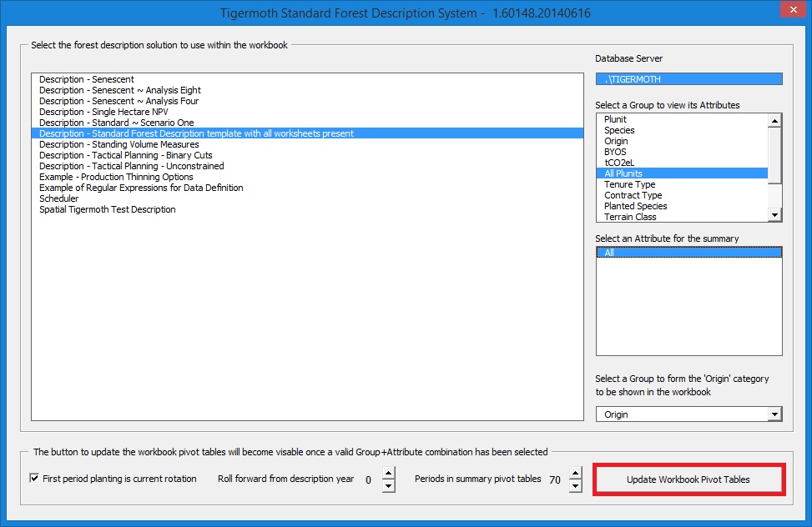Screen dimensions: 812x527
Task: Select 'Description - Single Hectare NPV'
Action: pos(308,113)
